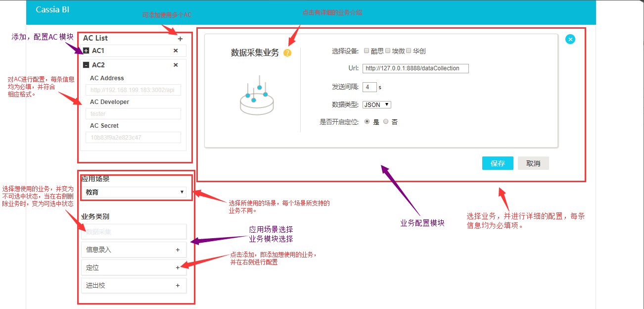Click the plus icon beside AC List

(x=180, y=39)
